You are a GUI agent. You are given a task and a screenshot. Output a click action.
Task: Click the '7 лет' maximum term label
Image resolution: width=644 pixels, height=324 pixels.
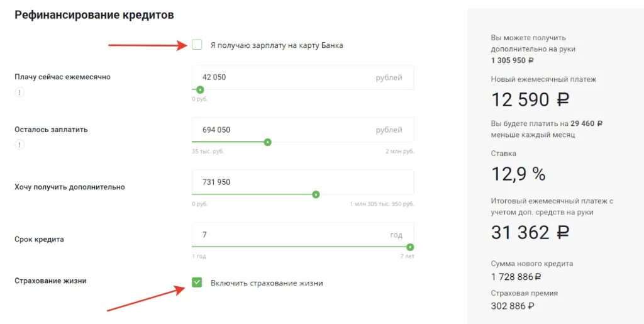coord(408,256)
